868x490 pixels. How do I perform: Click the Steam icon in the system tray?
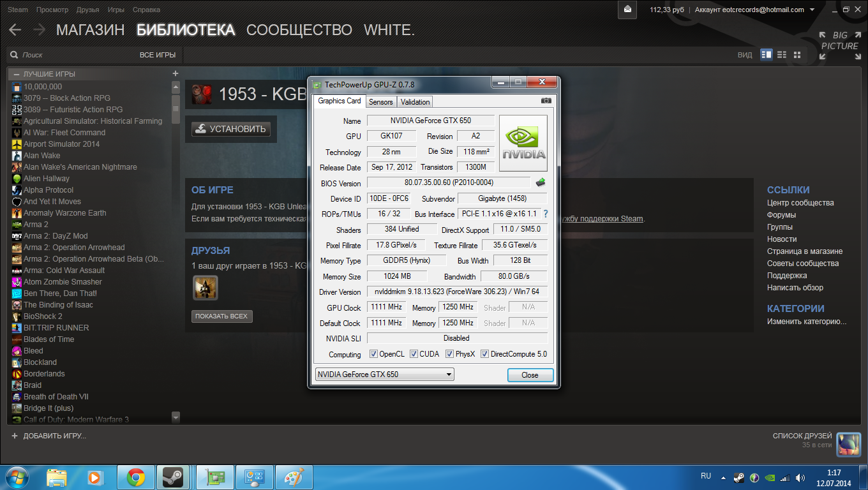(x=738, y=477)
